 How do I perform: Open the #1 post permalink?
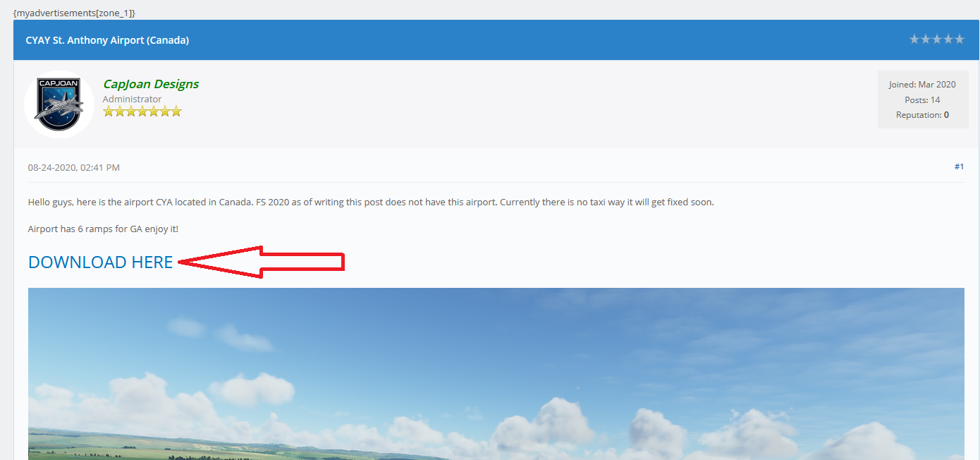pyautogui.click(x=959, y=167)
